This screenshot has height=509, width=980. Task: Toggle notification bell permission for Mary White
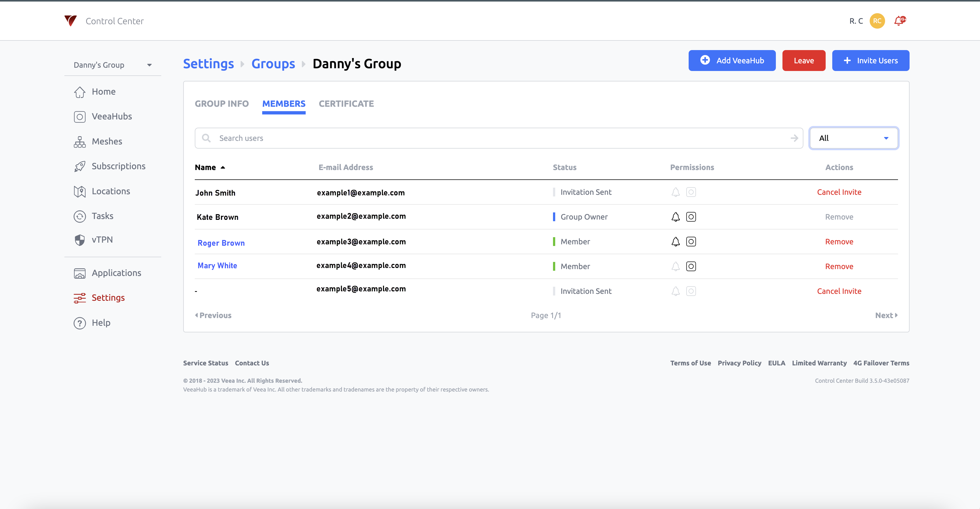[675, 266]
